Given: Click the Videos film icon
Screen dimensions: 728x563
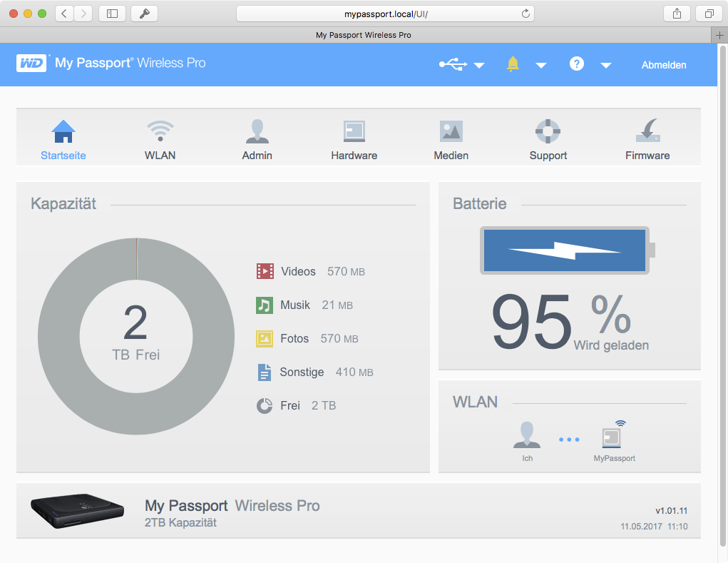Looking at the screenshot, I should pos(265,271).
